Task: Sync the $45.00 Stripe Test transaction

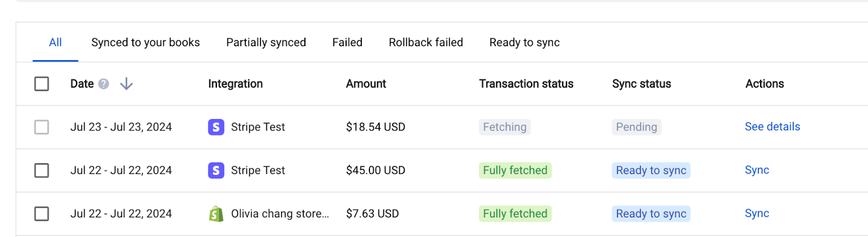Action: (x=757, y=170)
